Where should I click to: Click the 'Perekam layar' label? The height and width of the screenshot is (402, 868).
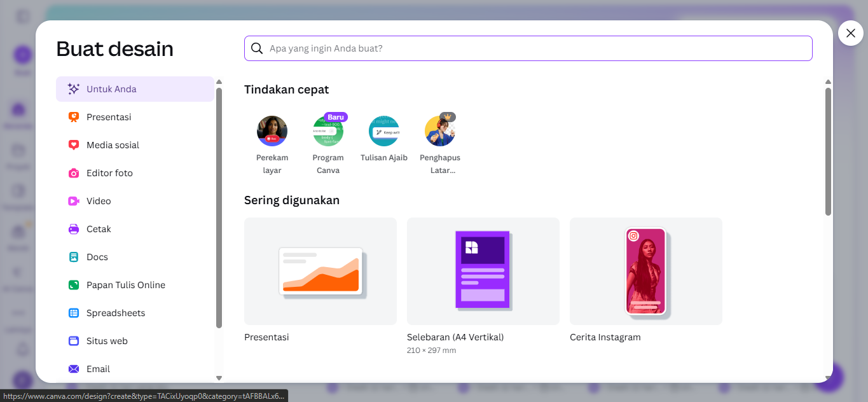[272, 164]
